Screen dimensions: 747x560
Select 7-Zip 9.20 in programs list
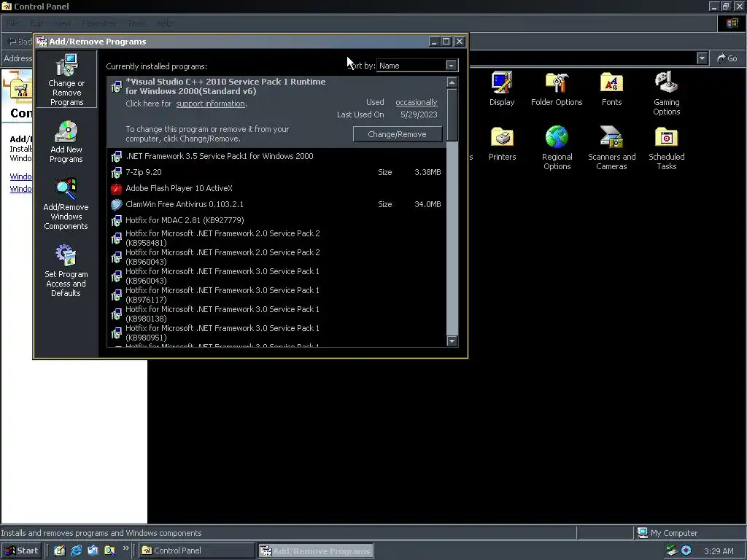point(276,172)
